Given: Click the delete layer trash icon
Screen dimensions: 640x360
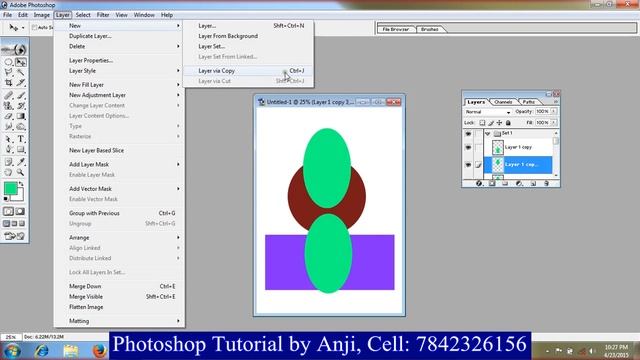Looking at the screenshot, I should (546, 184).
